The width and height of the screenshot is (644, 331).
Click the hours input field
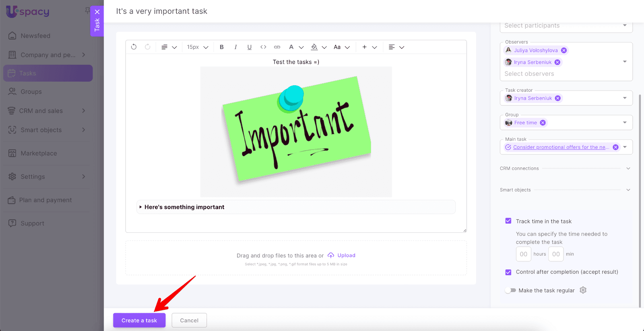pos(523,254)
